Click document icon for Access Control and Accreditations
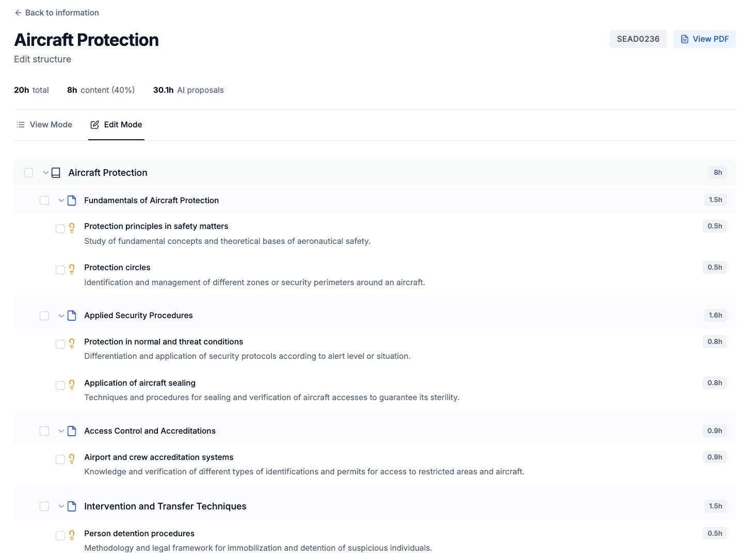Image resolution: width=755 pixels, height=560 pixels. point(72,431)
